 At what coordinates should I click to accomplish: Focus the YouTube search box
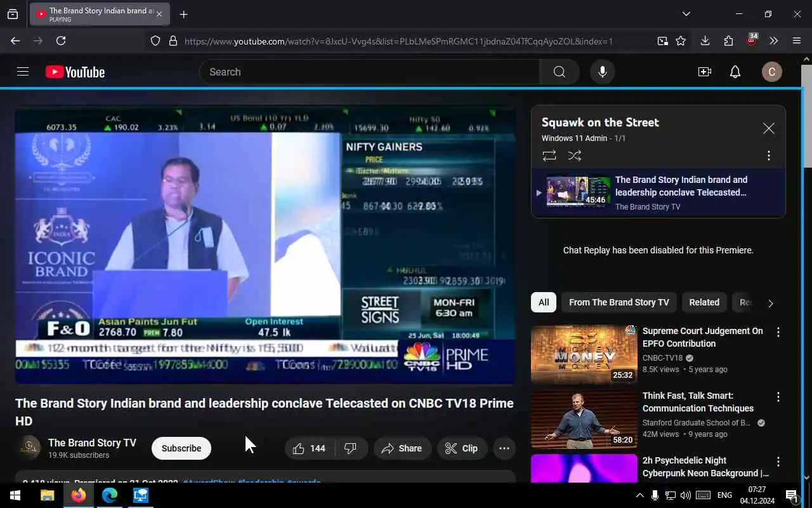pos(369,72)
